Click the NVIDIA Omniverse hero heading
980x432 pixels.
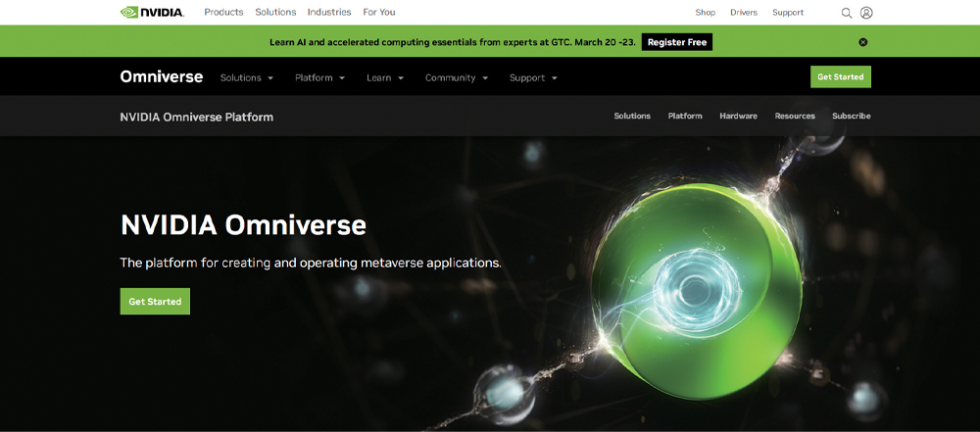pos(243,224)
